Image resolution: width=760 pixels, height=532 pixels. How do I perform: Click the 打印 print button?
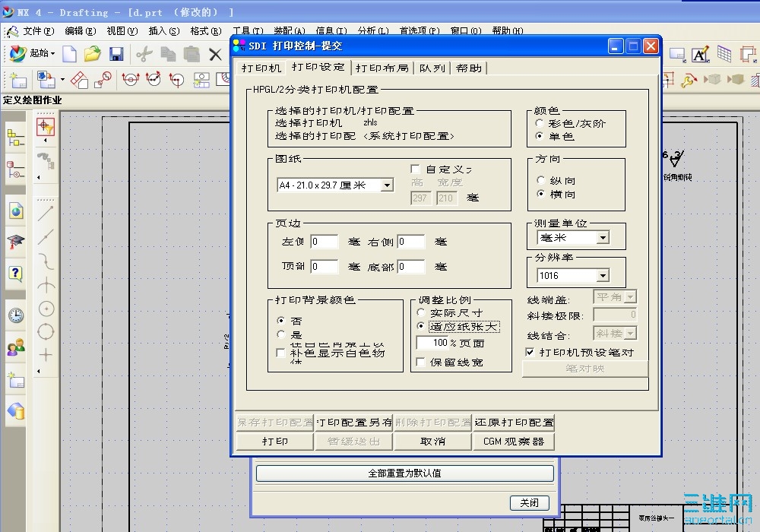click(x=275, y=442)
